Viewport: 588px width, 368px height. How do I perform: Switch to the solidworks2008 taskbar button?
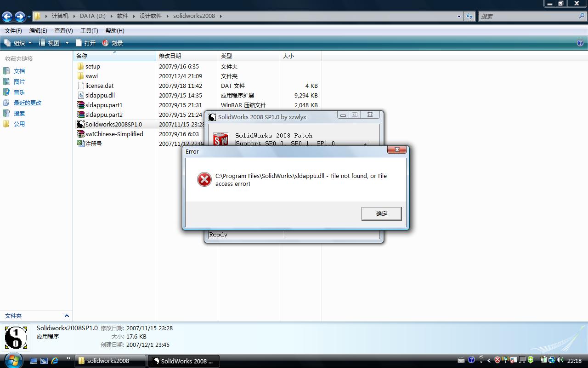(x=110, y=361)
